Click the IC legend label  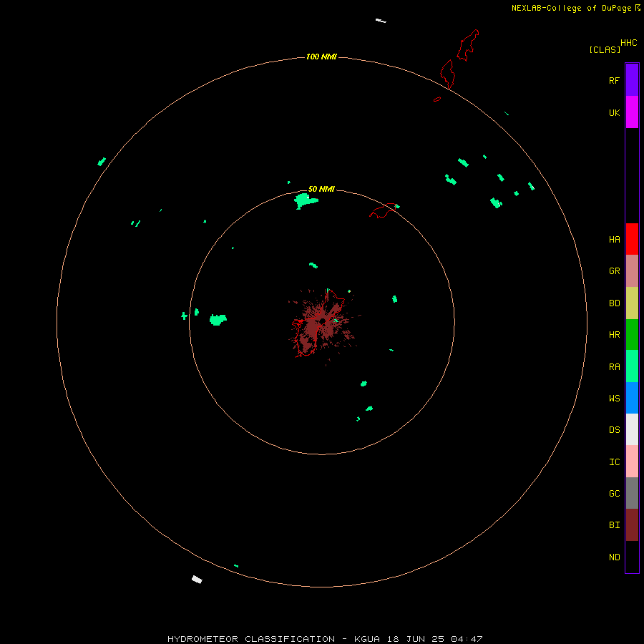click(x=614, y=462)
